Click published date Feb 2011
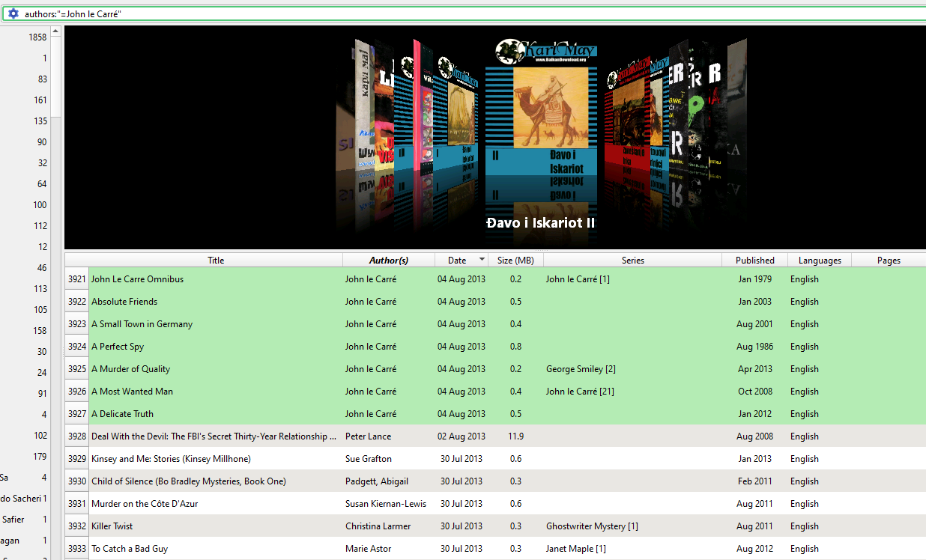This screenshot has height=560, width=926. pos(755,481)
